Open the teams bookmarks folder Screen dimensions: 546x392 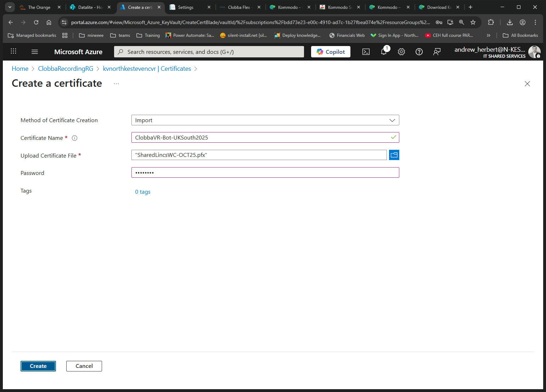120,35
